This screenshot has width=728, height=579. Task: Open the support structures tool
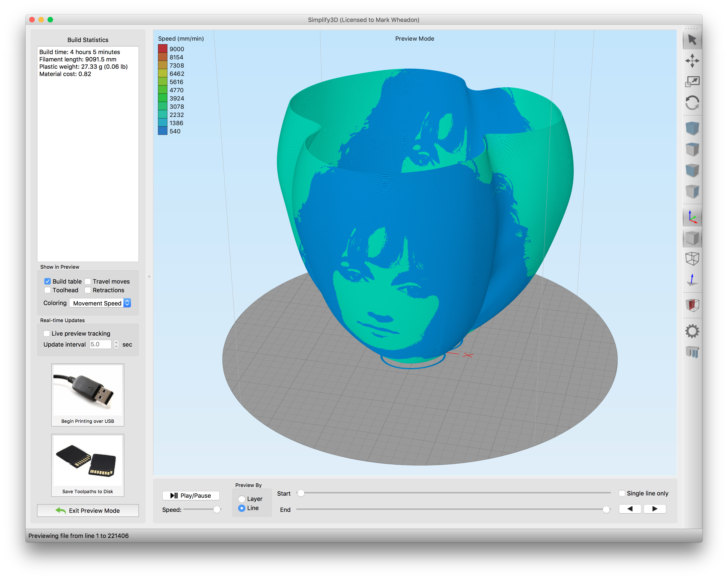pos(692,352)
